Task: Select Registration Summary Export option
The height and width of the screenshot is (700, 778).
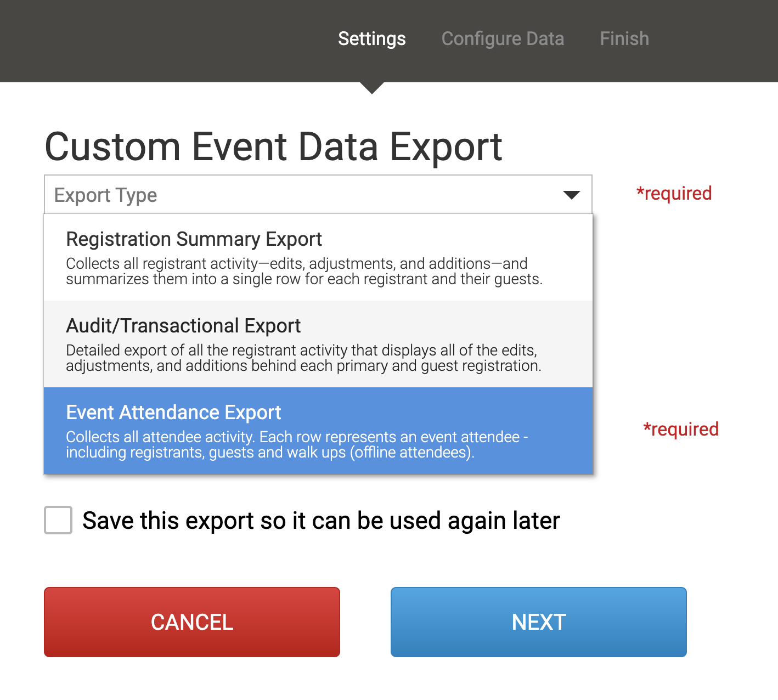Action: tap(194, 239)
